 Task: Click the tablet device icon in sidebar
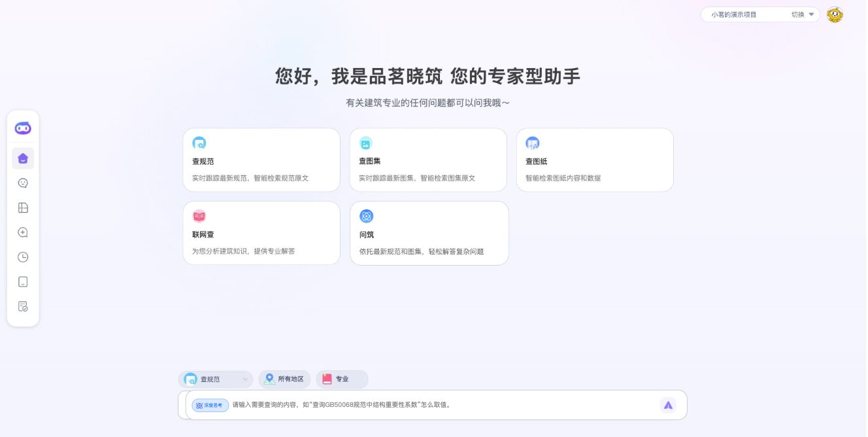pos(23,282)
